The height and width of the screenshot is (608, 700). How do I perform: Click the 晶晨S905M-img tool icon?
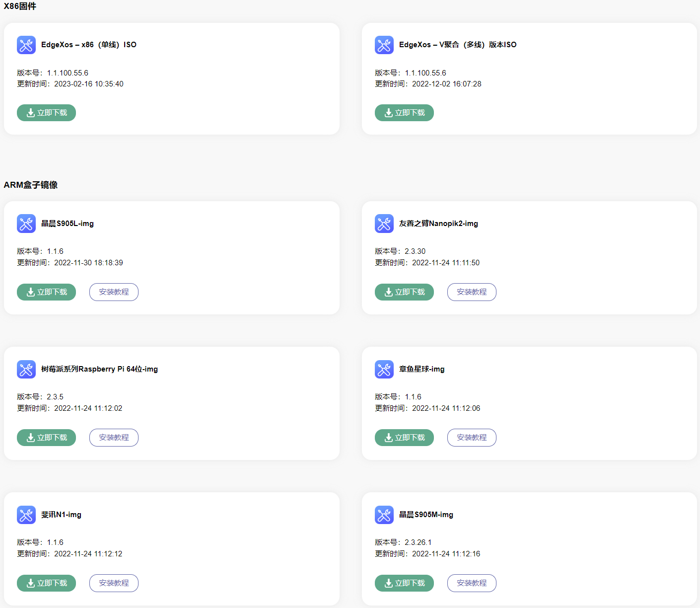(x=384, y=515)
